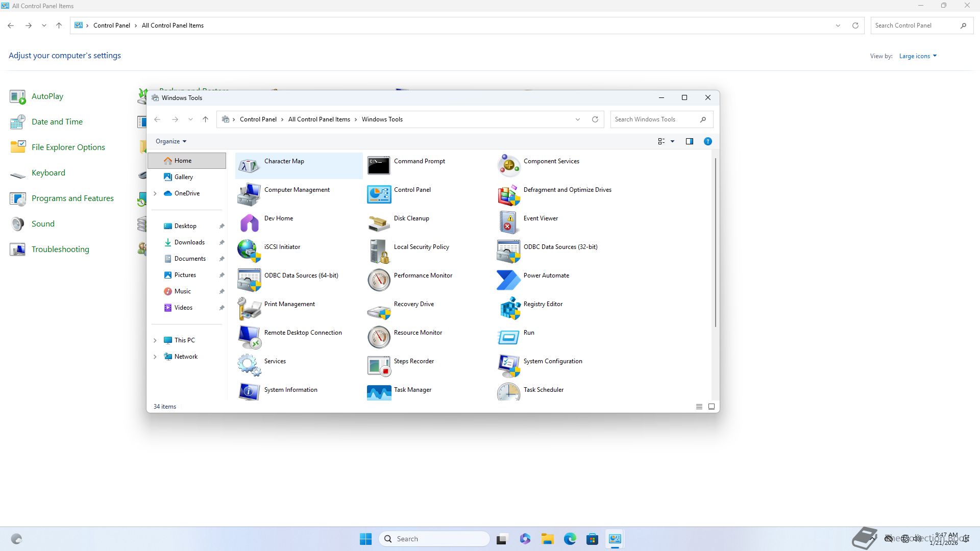Open Programs and Features link

point(72,198)
